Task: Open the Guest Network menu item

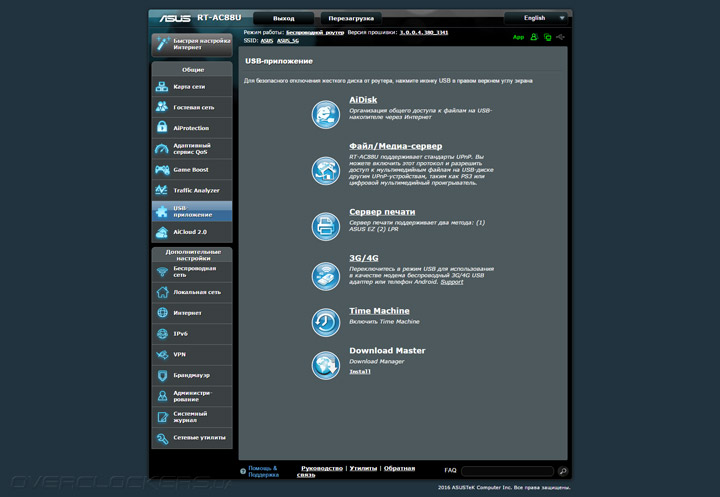Action: 192,107
